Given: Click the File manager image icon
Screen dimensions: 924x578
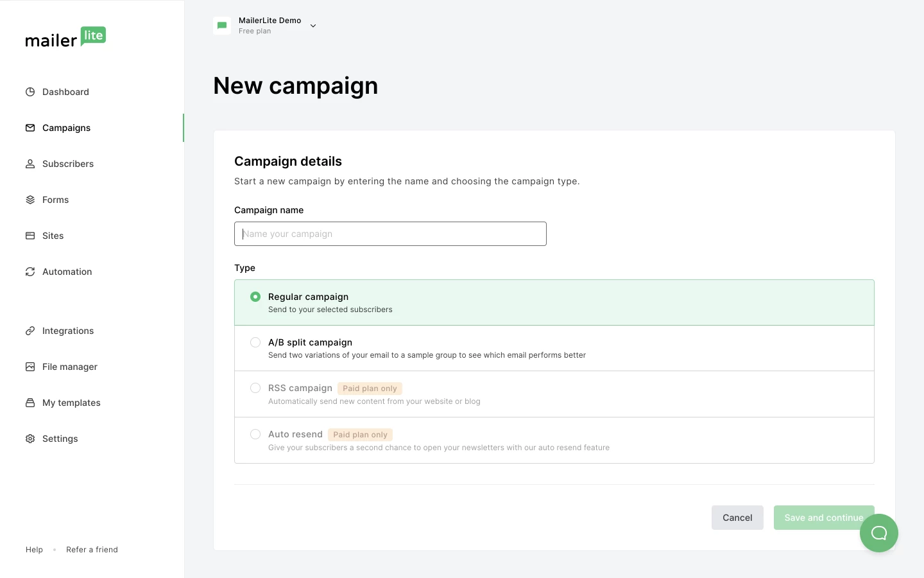Looking at the screenshot, I should [x=30, y=367].
